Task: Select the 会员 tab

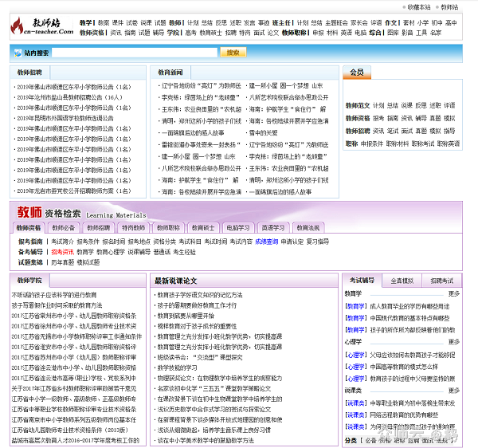Action: 356,73
